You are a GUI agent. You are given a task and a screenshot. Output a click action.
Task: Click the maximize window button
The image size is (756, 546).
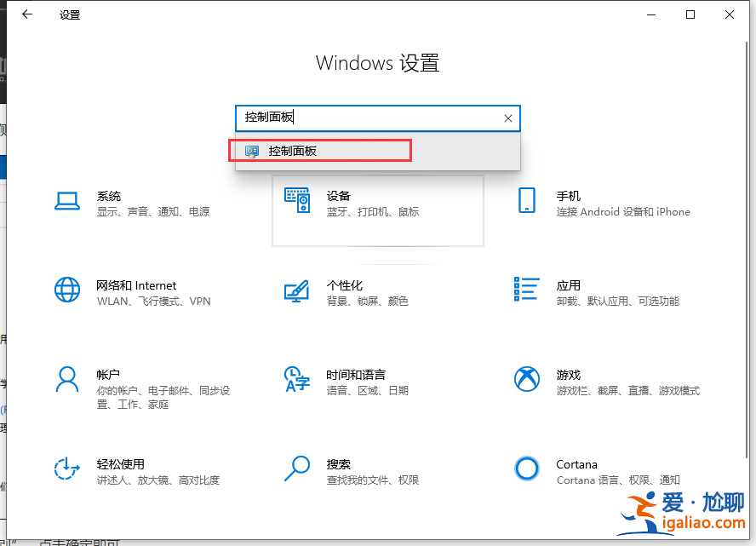pyautogui.click(x=690, y=14)
